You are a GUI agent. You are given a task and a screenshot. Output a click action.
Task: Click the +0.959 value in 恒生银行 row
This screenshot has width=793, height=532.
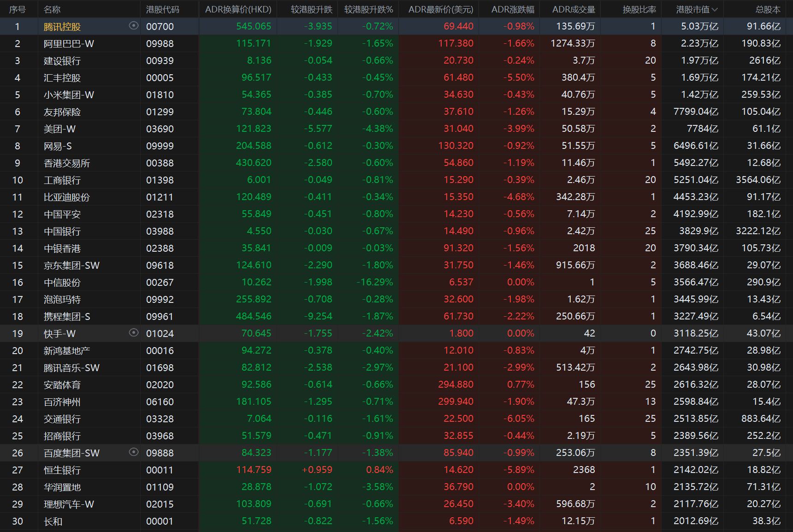coord(317,470)
